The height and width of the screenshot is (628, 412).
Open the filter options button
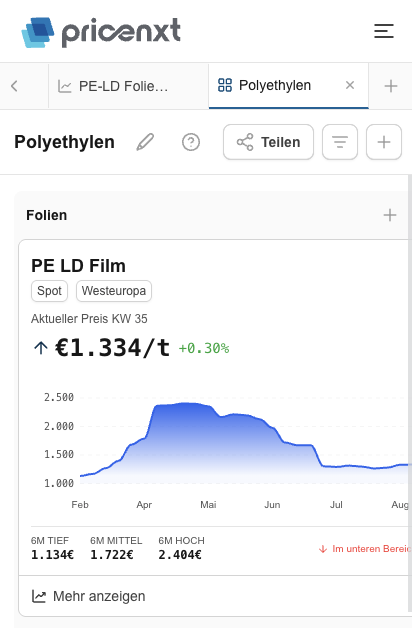pos(340,142)
